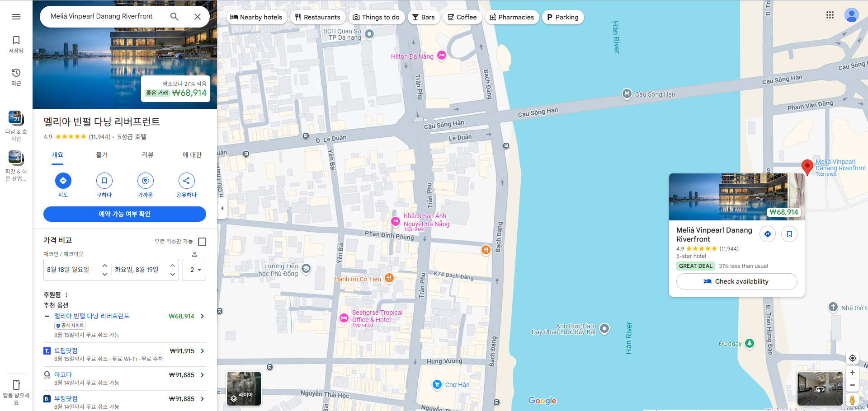The height and width of the screenshot is (411, 868).
Task: Open the layers map type thumbnail
Action: click(x=244, y=388)
